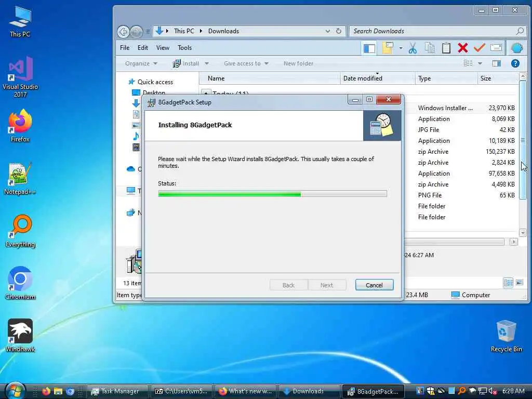Open the arrow next to folder options
Viewport: 532px width, 399px height.
(401, 48)
